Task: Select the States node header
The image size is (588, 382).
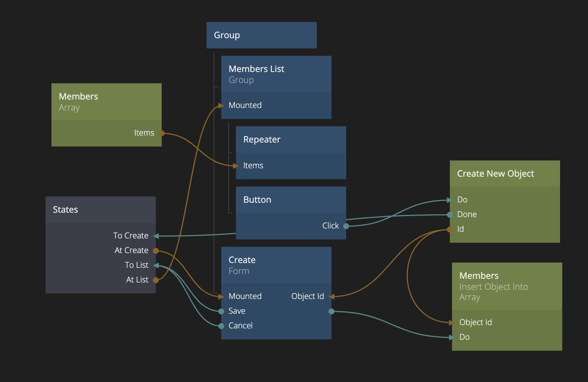Action: click(x=100, y=210)
